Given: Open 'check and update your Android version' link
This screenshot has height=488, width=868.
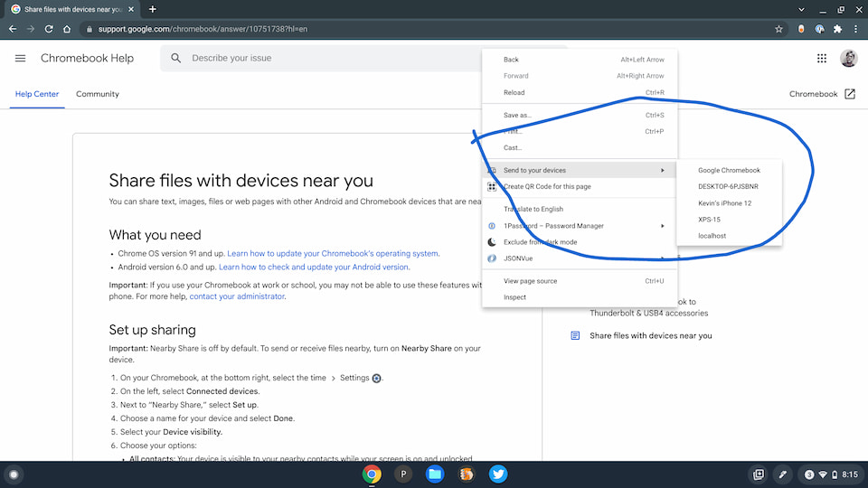Looking at the screenshot, I should point(315,267).
